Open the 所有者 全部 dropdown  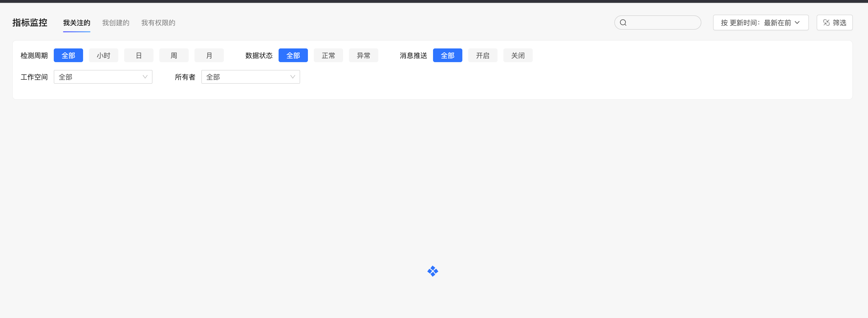coord(251,77)
